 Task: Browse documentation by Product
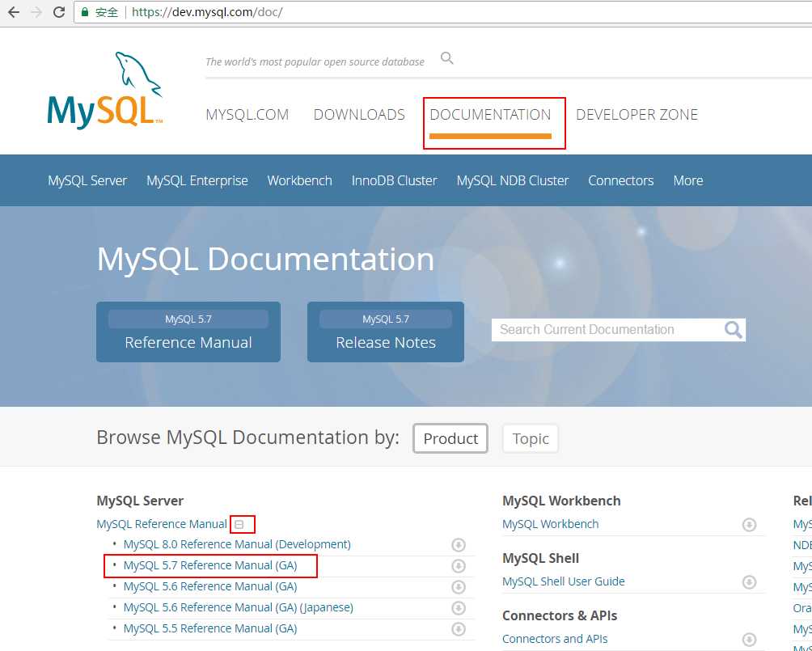(x=450, y=438)
